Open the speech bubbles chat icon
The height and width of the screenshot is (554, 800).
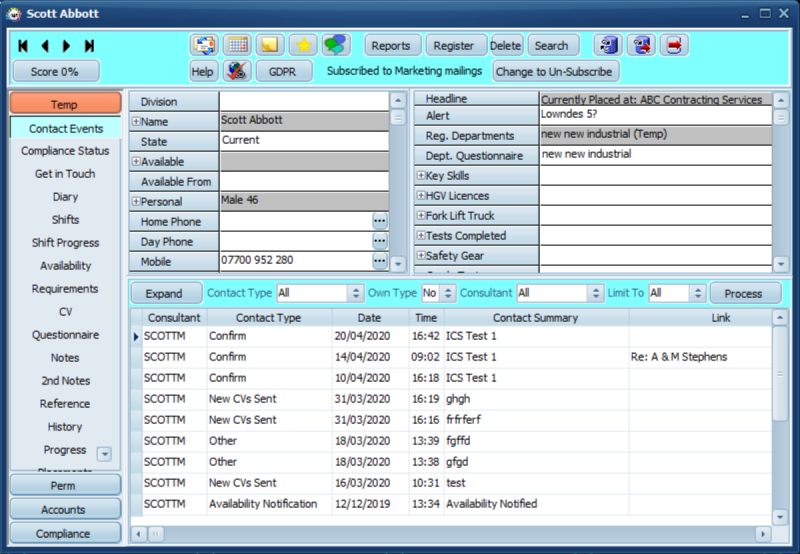point(335,45)
